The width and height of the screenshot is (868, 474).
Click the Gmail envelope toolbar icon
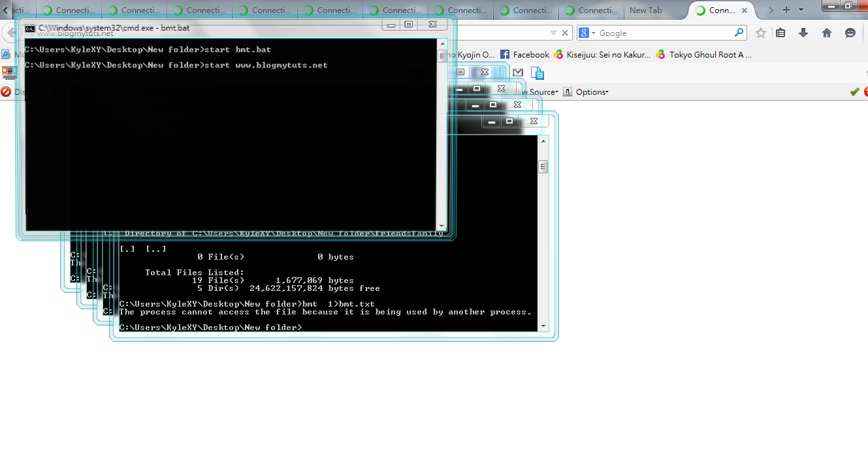[517, 73]
